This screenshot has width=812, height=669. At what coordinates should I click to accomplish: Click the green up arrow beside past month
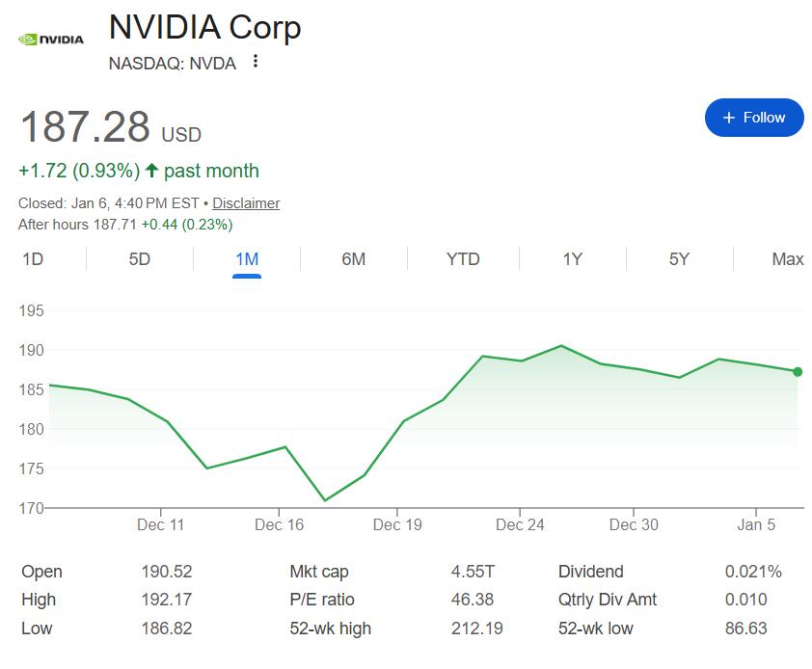point(151,172)
